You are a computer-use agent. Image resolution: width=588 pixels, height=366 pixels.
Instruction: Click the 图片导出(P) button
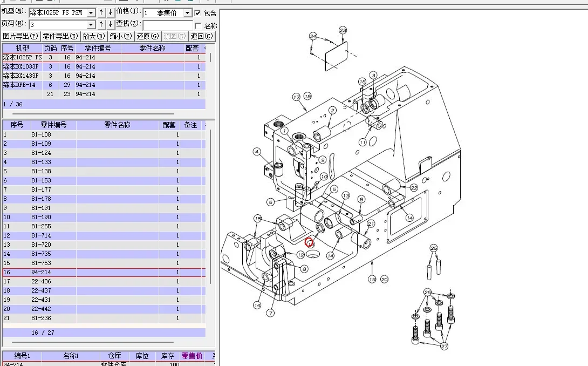coord(20,36)
